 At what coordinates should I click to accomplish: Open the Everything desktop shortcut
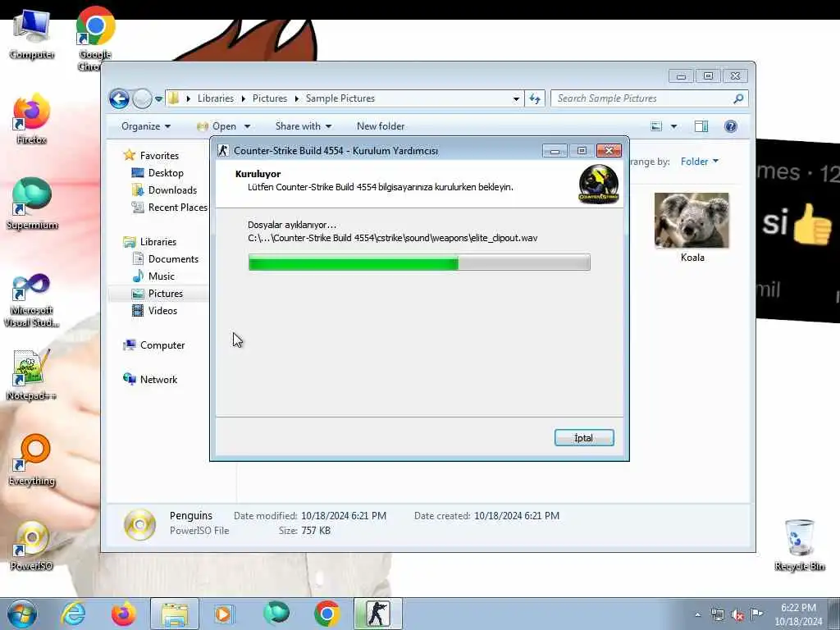pos(32,459)
